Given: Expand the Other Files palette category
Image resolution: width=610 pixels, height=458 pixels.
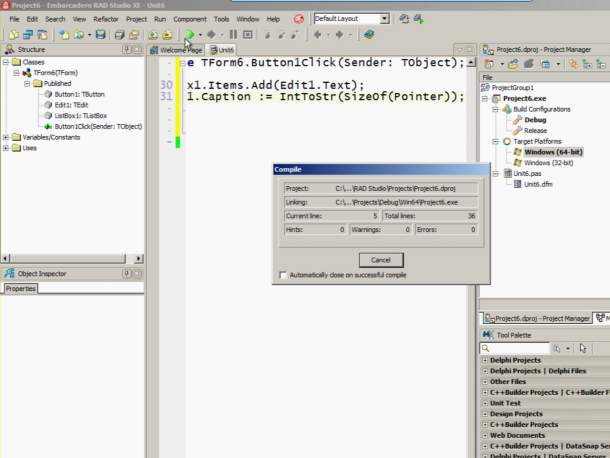Looking at the screenshot, I should (x=485, y=382).
